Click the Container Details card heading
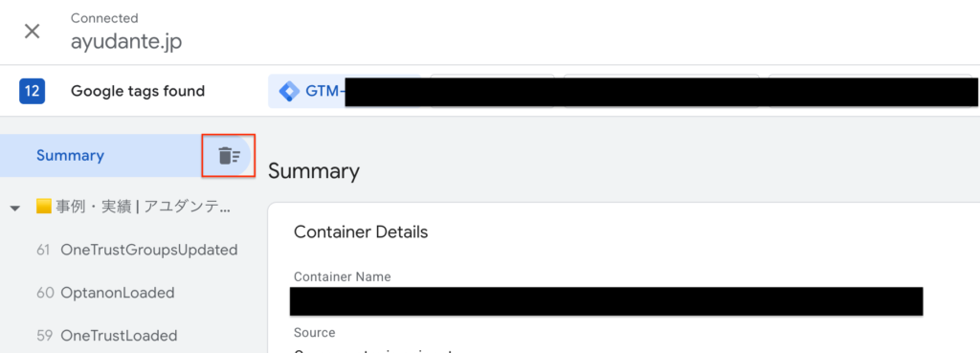The height and width of the screenshot is (353, 980). pyautogui.click(x=361, y=232)
